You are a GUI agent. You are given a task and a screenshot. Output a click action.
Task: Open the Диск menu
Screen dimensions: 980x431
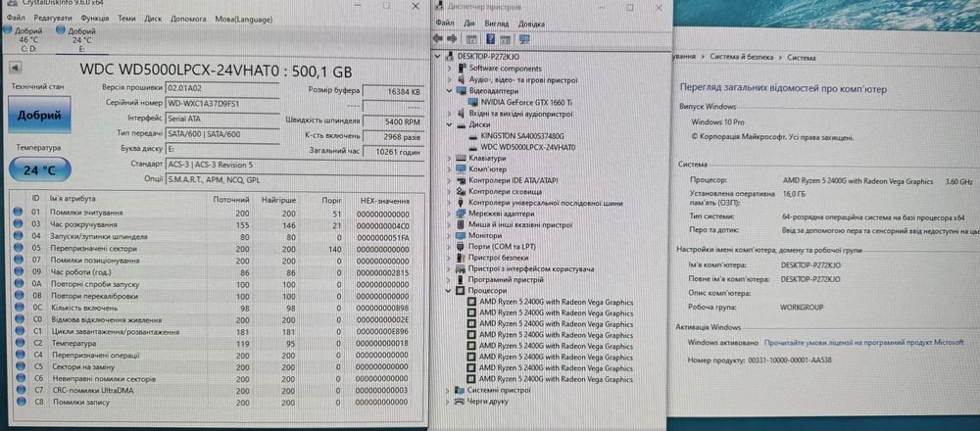[x=153, y=19]
